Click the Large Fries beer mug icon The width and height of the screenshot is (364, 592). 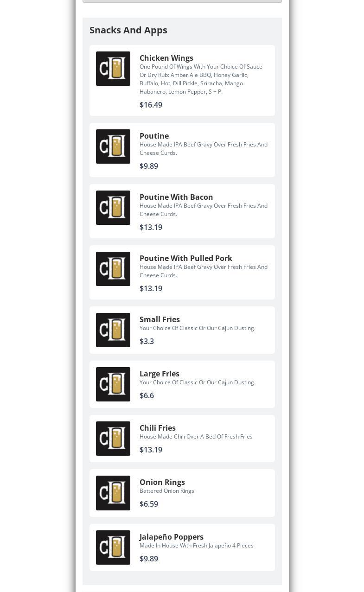coord(113,384)
